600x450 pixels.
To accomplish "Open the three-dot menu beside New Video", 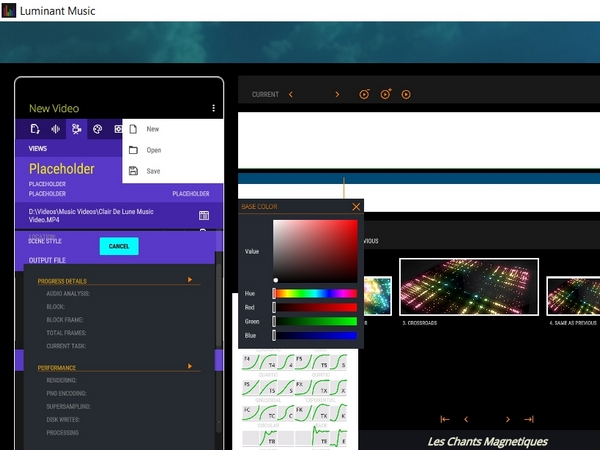I will coord(214,108).
